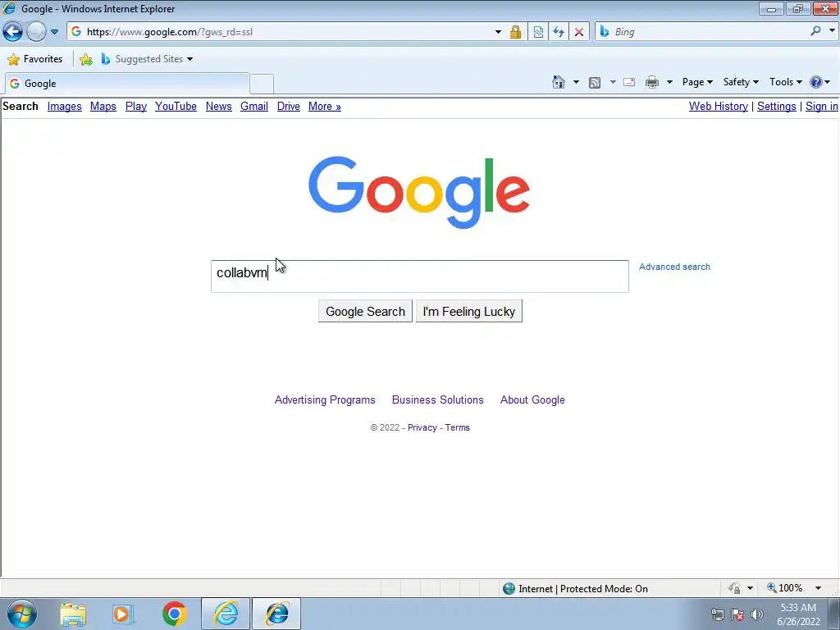Click the IE Forward navigation button
The image size is (840, 630).
point(36,32)
